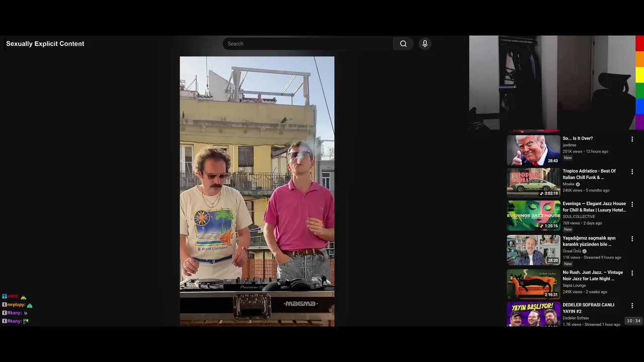The height and width of the screenshot is (362, 644).
Task: Open options menu for Yaşadığımız saçmalık video
Action: pos(632,239)
